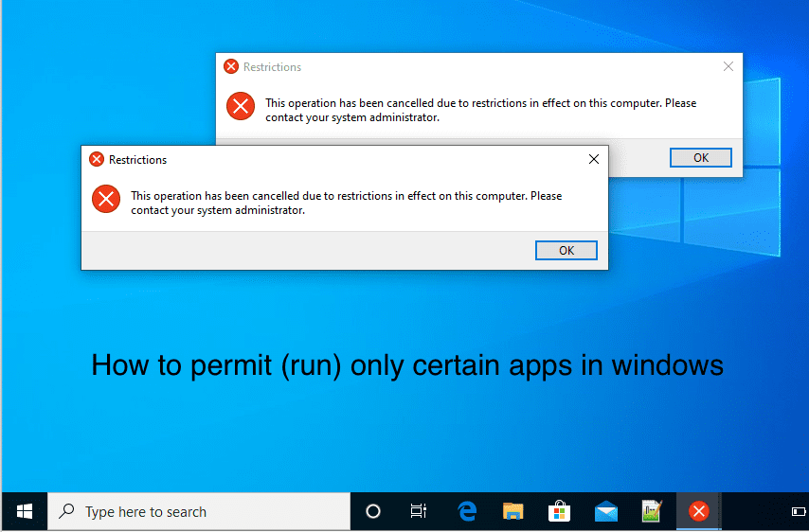Image resolution: width=809 pixels, height=532 pixels.
Task: Click the Cortana circle icon on taskbar
Action: pyautogui.click(x=373, y=512)
